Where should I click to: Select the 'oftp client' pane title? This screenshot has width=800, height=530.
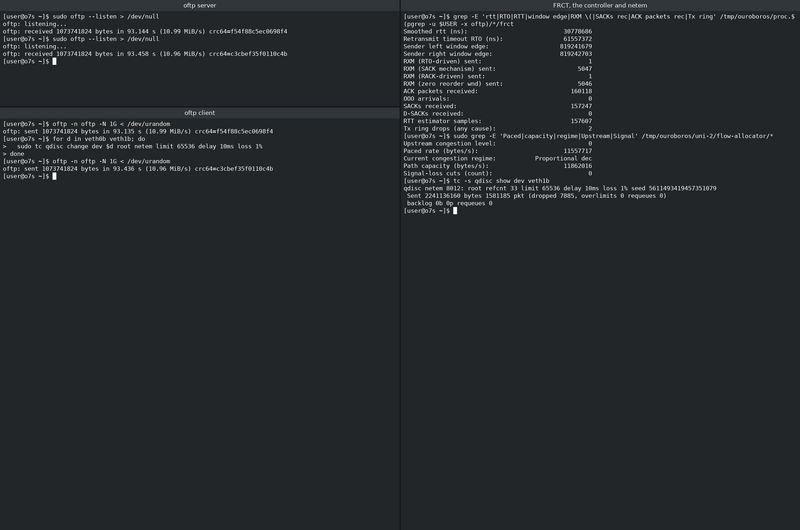click(x=199, y=113)
